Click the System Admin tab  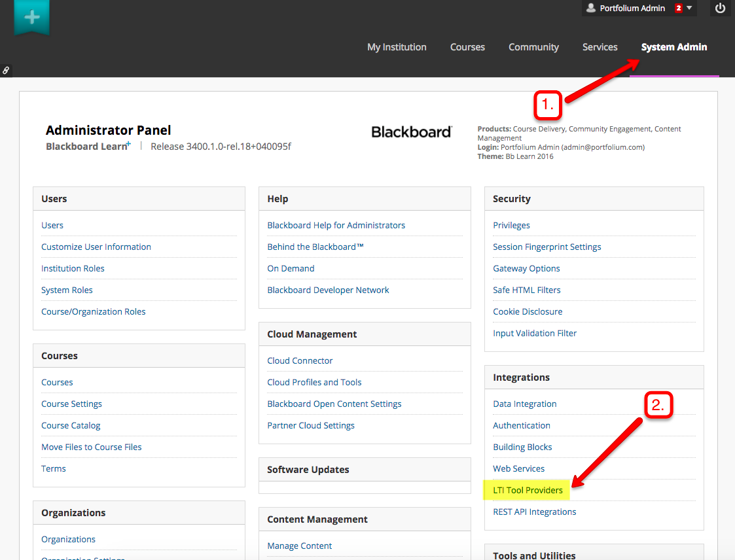tap(674, 47)
